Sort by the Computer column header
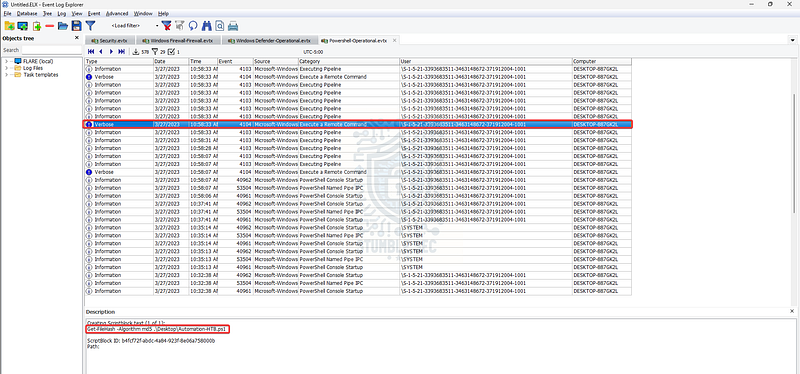 [x=602, y=61]
